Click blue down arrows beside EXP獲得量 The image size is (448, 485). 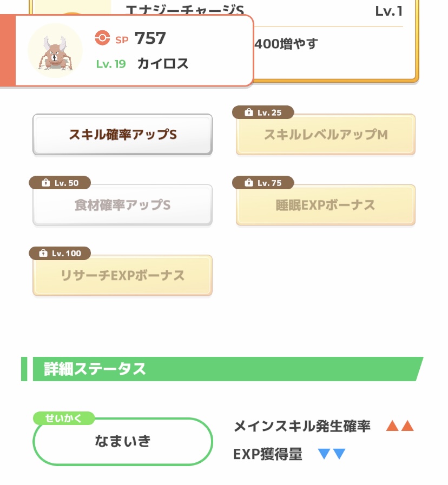[332, 454]
